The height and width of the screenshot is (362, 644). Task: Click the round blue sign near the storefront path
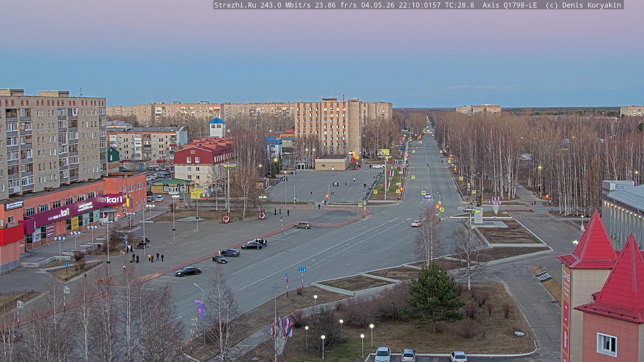[66, 264]
